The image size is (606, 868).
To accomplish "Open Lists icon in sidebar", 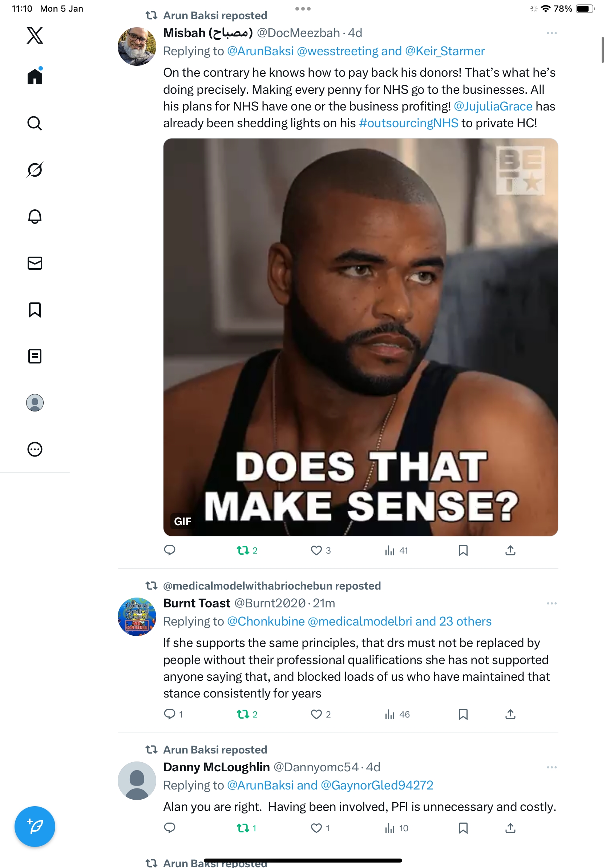I will 35,356.
